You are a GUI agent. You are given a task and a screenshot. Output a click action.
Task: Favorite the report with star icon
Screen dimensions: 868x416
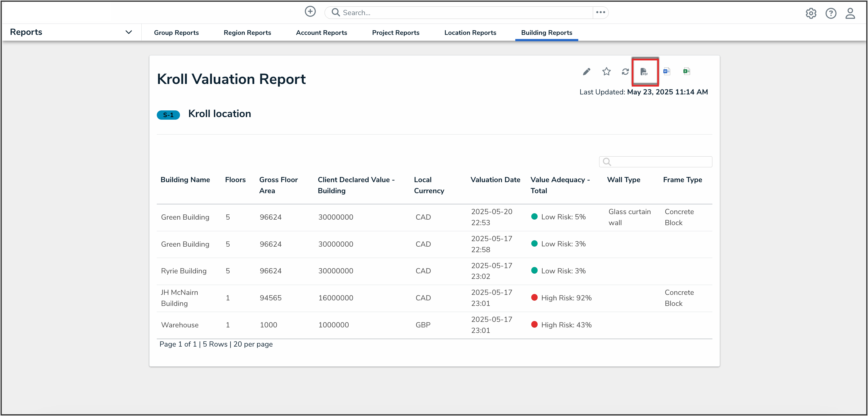tap(606, 71)
